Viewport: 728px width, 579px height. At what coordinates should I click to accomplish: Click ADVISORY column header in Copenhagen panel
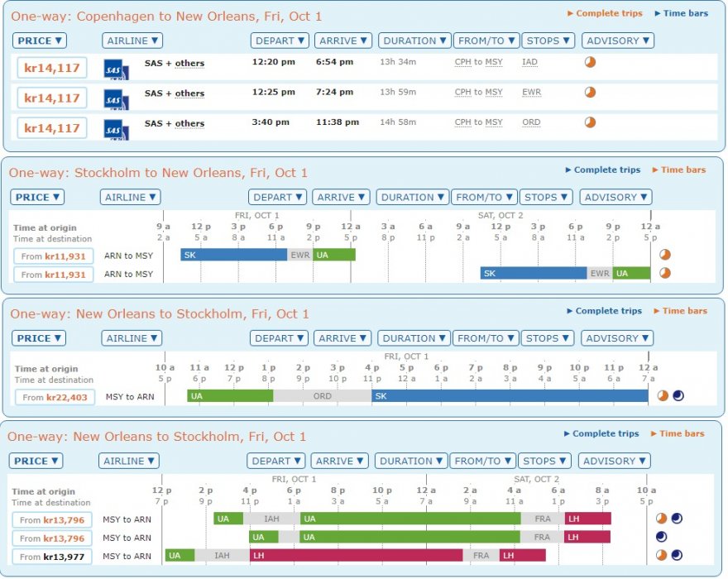(x=617, y=41)
